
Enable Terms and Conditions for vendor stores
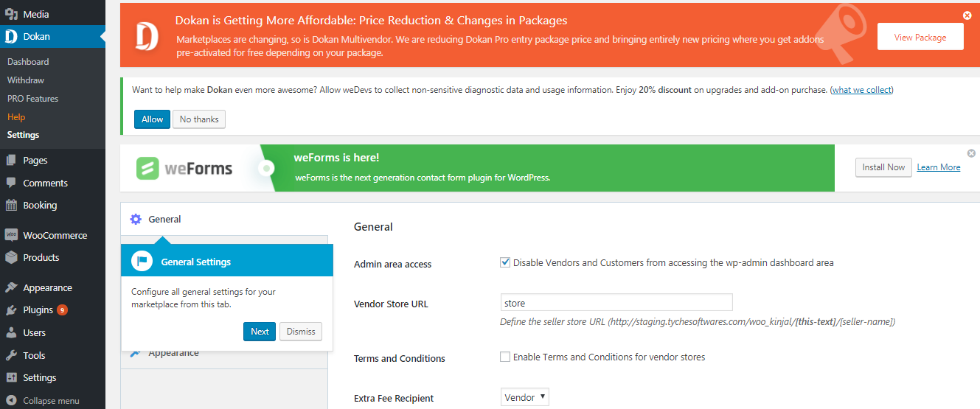click(505, 357)
